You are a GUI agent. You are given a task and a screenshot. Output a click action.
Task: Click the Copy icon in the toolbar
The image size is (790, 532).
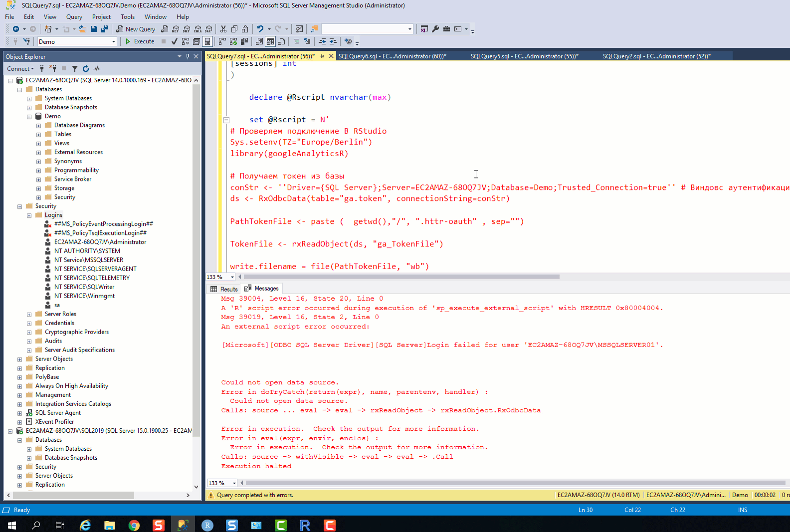click(x=234, y=29)
